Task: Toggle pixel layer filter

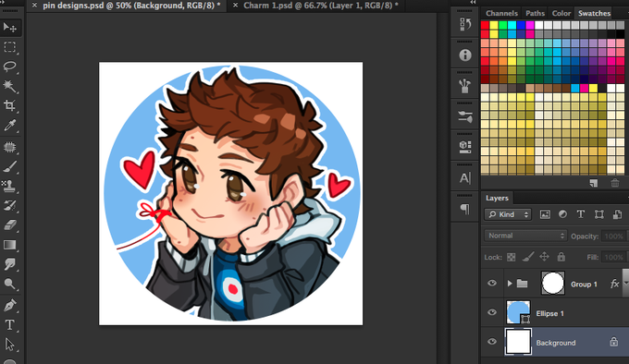Action: click(x=545, y=214)
